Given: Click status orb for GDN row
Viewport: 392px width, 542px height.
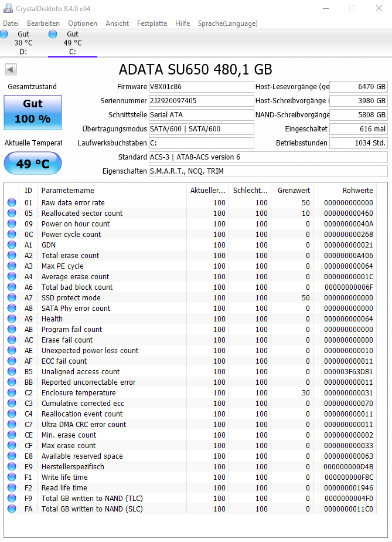Looking at the screenshot, I should pos(12,245).
